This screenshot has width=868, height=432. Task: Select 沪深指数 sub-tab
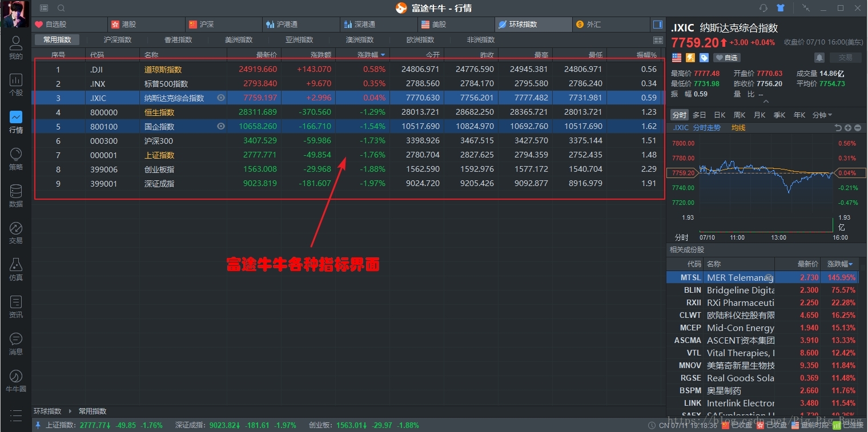click(x=118, y=40)
